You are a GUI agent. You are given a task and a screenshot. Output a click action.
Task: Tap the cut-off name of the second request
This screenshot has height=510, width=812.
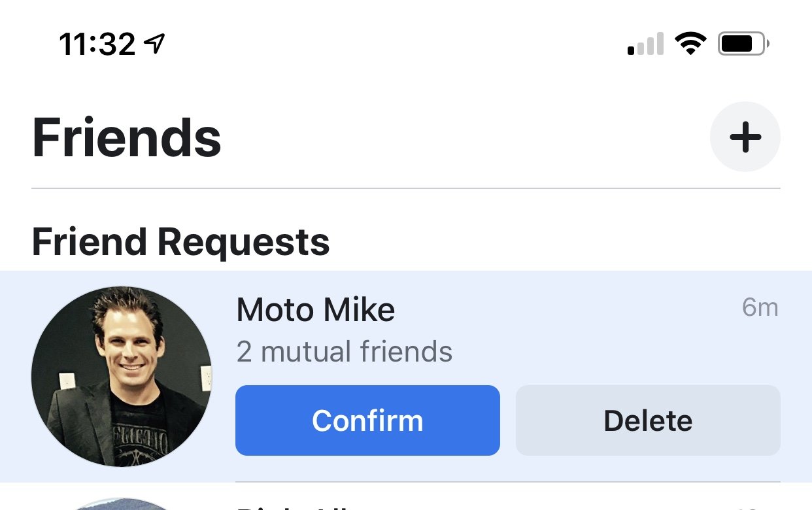[x=294, y=507]
